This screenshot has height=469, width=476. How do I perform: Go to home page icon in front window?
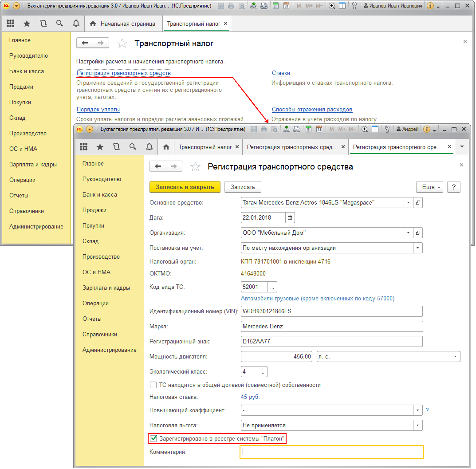(x=166, y=147)
